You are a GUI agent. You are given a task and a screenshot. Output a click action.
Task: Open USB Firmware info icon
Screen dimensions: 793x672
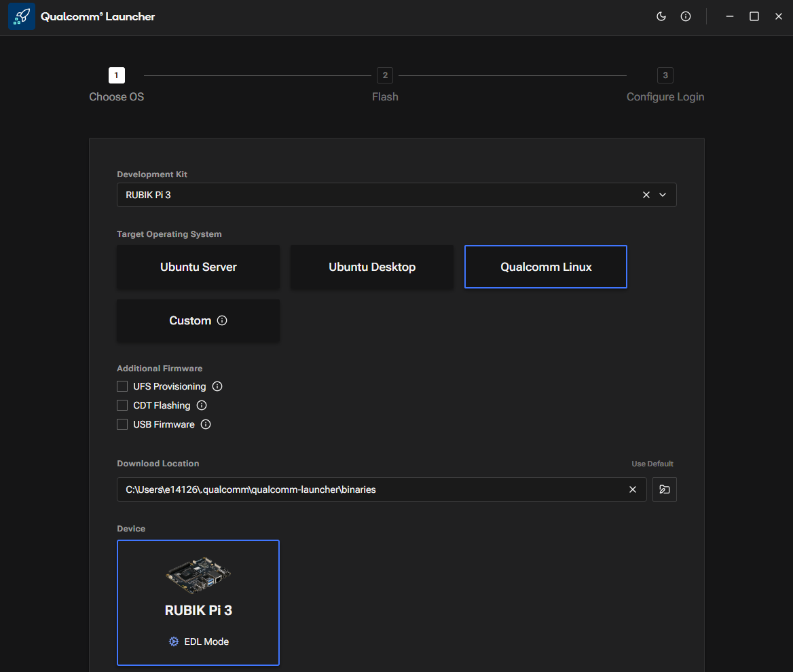coord(206,424)
